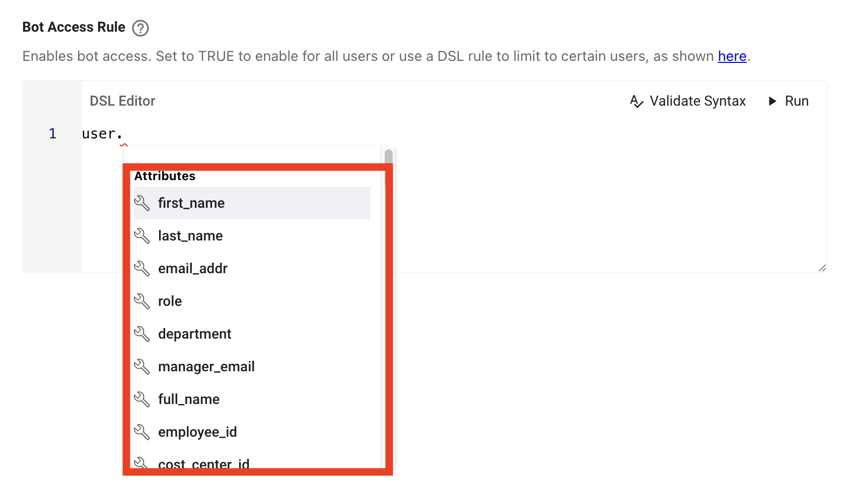Viewport: 868px width, 485px height.
Task: Click wrench icon beside department
Action: point(142,334)
